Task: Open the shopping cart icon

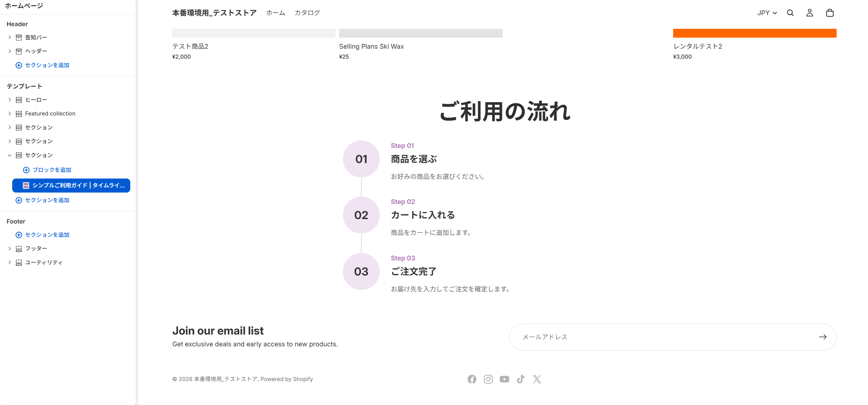Action: coord(830,13)
